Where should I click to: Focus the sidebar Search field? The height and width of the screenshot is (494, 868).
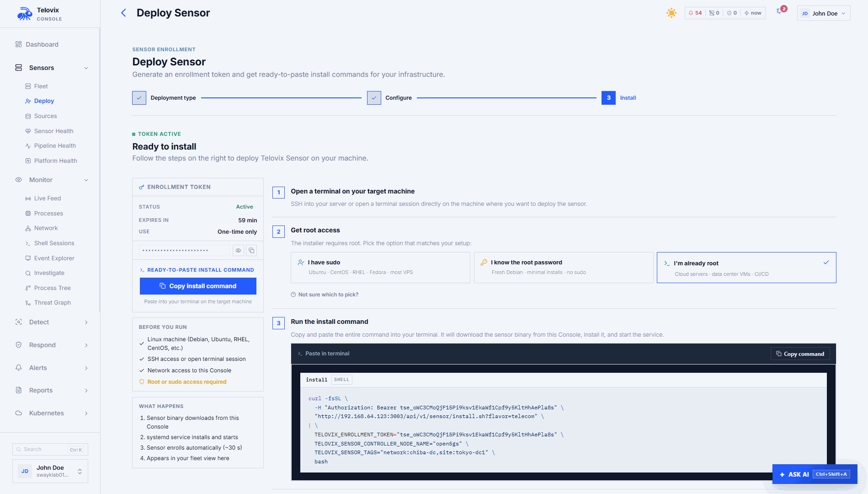pyautogui.click(x=50, y=450)
